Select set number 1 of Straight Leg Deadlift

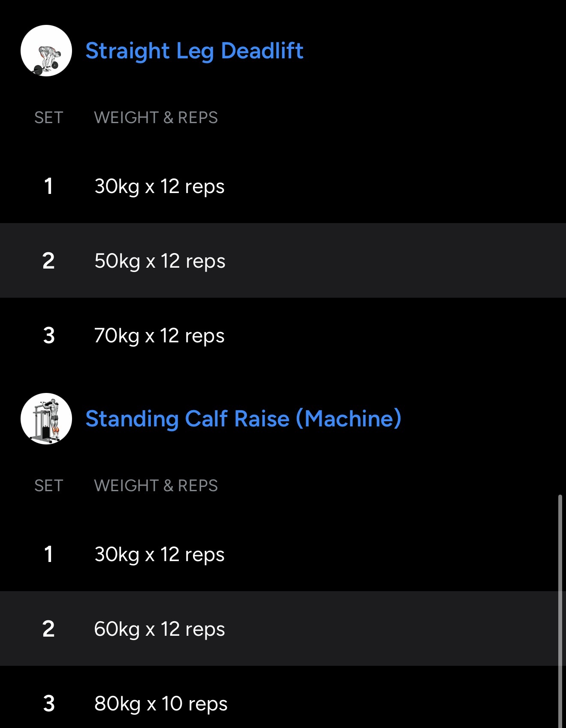48,186
